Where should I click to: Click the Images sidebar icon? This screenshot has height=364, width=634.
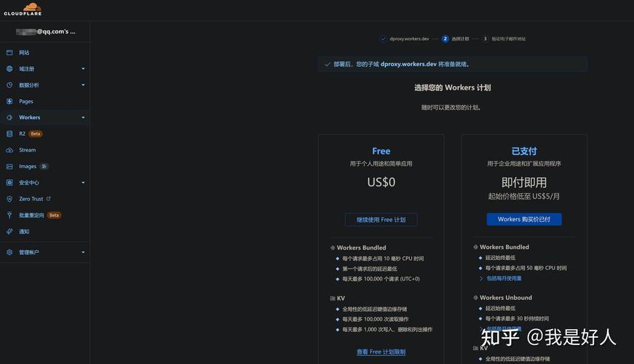pyautogui.click(x=9, y=166)
